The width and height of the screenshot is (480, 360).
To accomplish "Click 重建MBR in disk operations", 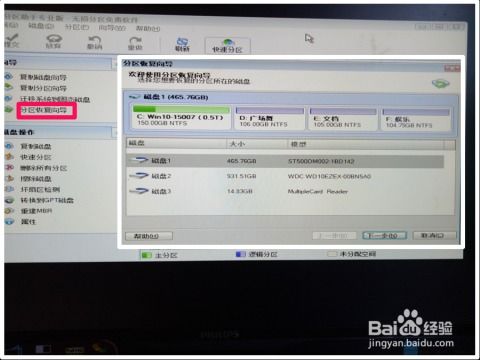I will (36, 211).
